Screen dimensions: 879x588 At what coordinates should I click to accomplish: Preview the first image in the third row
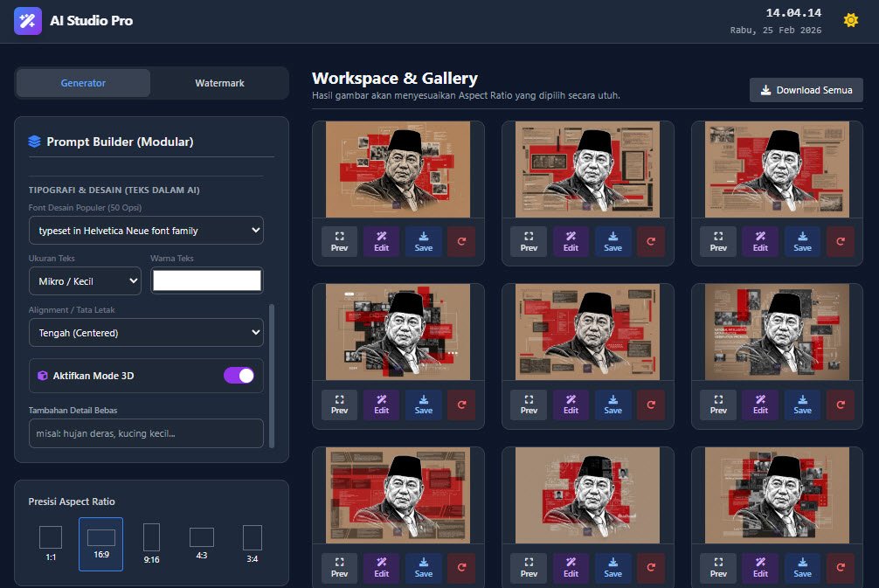tap(339, 567)
